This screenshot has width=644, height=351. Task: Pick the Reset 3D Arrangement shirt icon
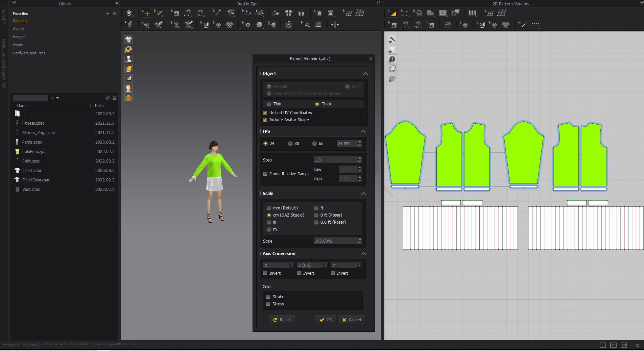coord(288,13)
